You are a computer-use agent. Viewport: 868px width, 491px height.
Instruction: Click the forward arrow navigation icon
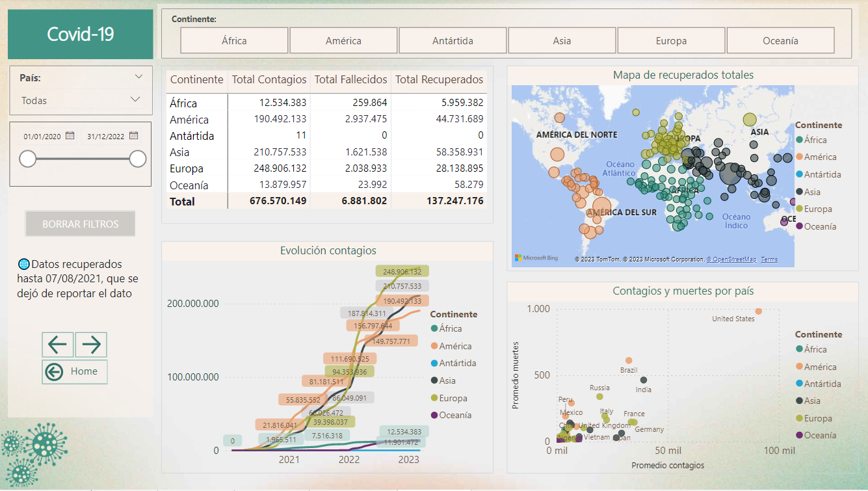click(91, 345)
